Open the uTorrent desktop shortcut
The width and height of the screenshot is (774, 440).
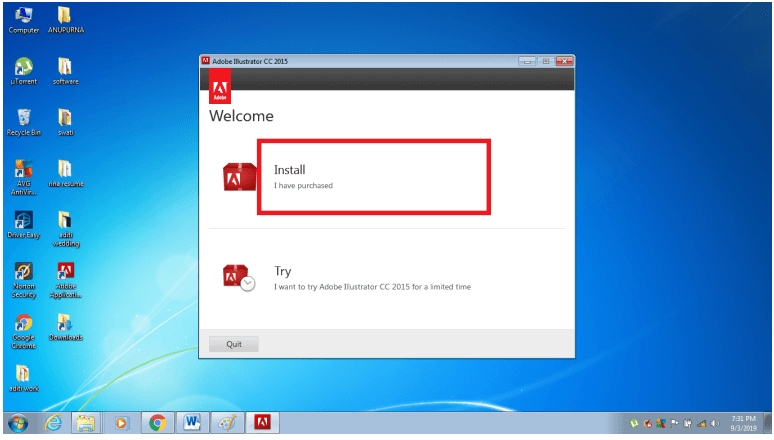[24, 71]
